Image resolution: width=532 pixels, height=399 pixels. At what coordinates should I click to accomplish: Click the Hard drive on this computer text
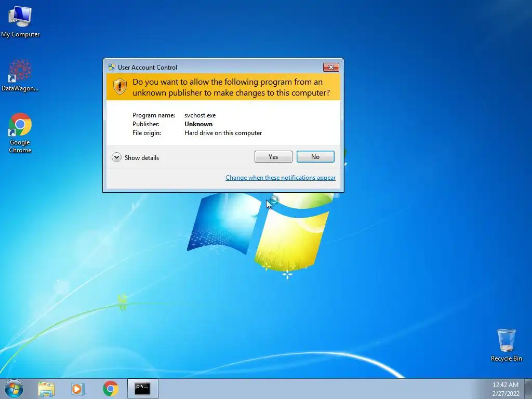(x=223, y=133)
